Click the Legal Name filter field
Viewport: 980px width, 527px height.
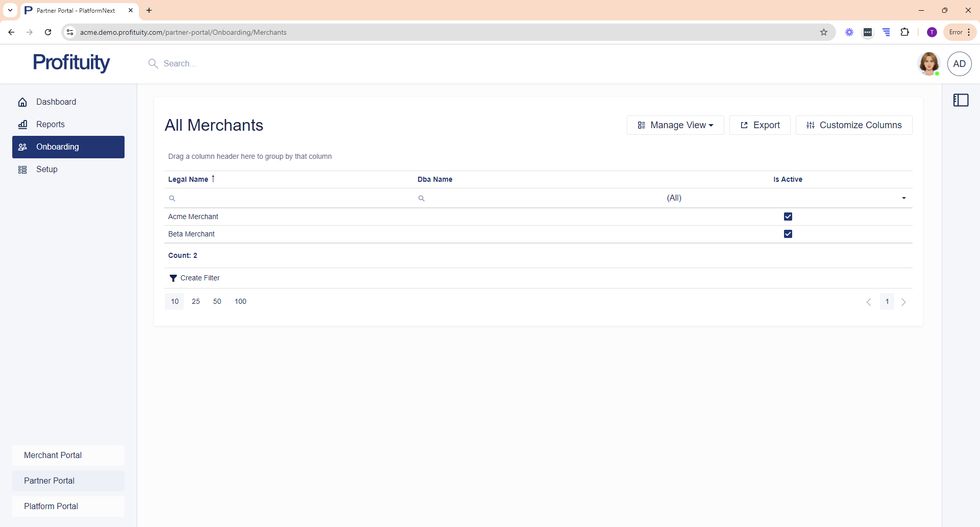(x=291, y=198)
